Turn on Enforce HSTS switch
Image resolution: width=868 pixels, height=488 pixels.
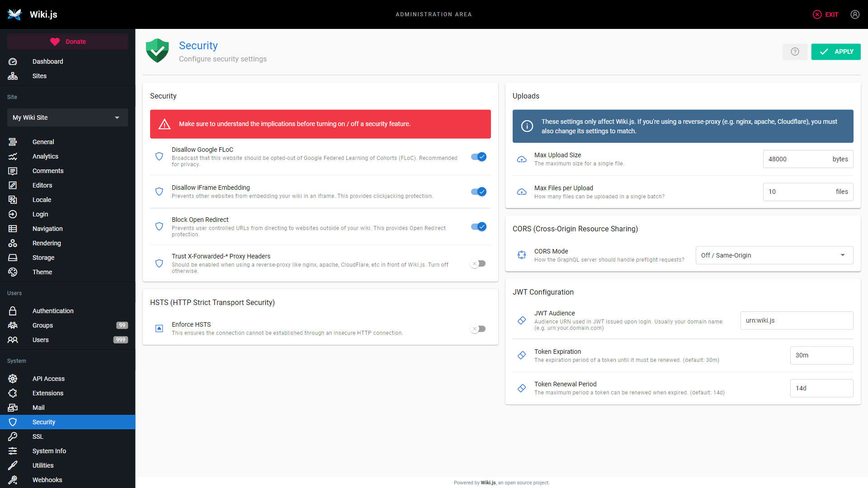coord(478,329)
